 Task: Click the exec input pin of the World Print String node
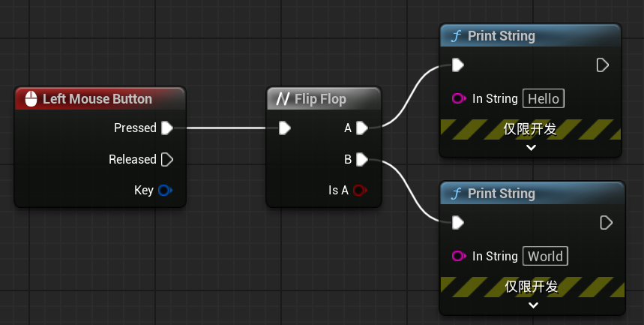click(458, 223)
